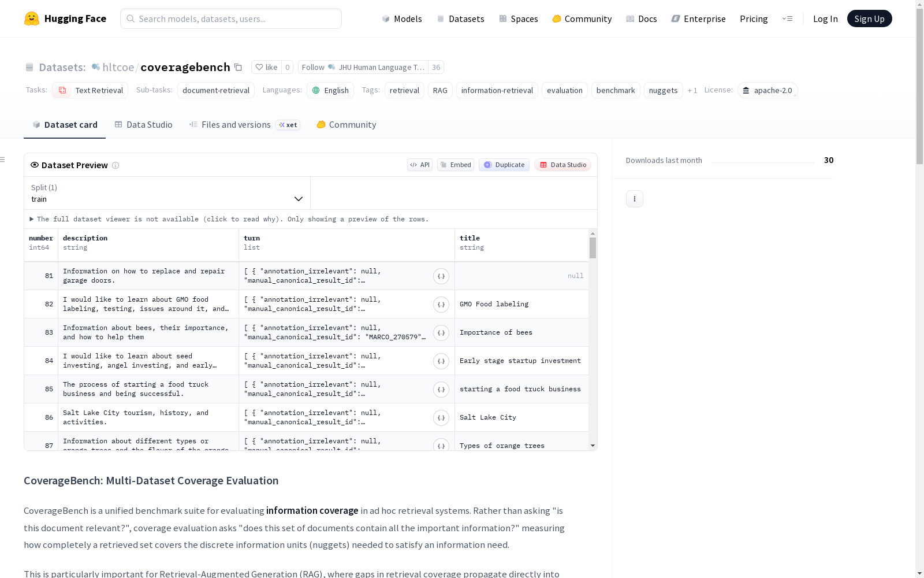924x578 pixels.
Task: Click the benchmark tag
Action: pos(616,90)
